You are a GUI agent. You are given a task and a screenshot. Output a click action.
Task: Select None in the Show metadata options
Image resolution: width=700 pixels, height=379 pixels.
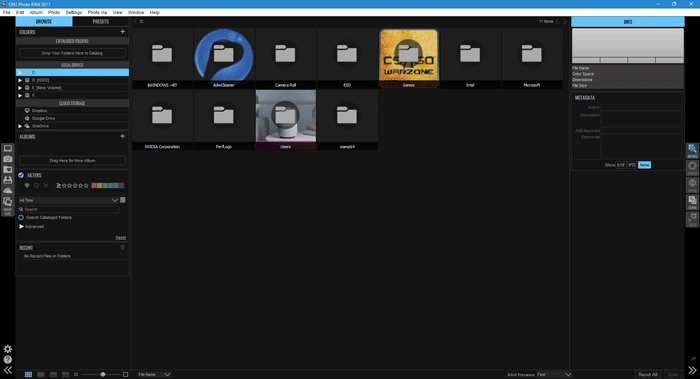(x=644, y=165)
